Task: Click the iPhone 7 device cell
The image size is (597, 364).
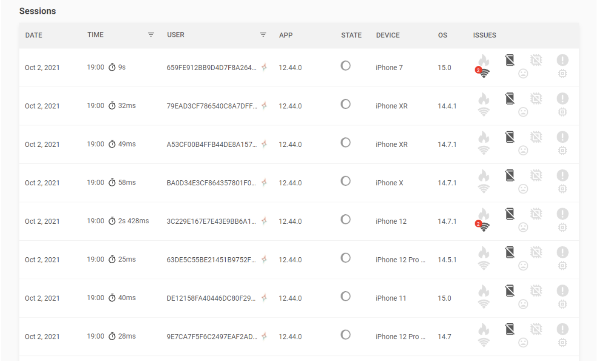Action: (389, 68)
